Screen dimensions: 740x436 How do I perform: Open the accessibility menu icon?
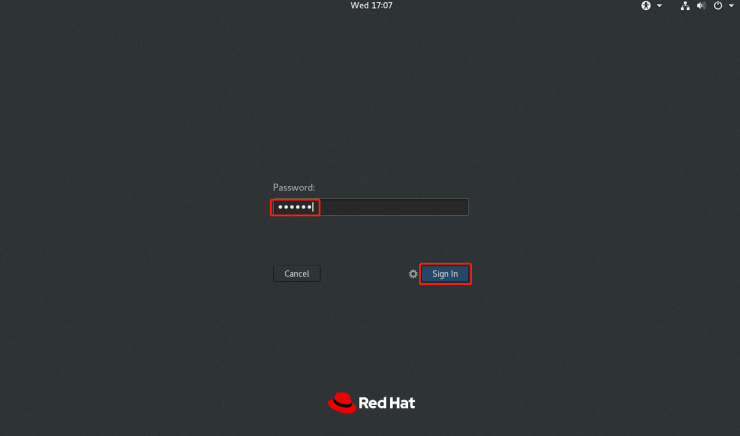646,6
